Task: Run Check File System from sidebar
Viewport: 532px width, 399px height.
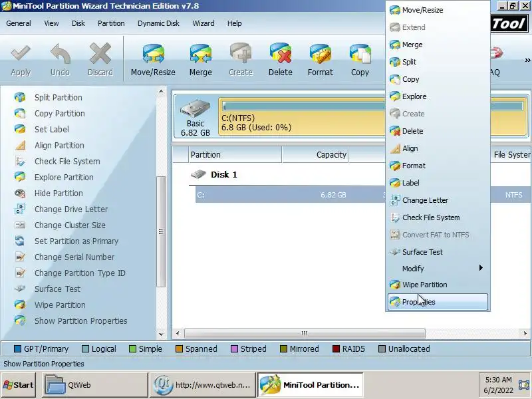Action: 67,161
